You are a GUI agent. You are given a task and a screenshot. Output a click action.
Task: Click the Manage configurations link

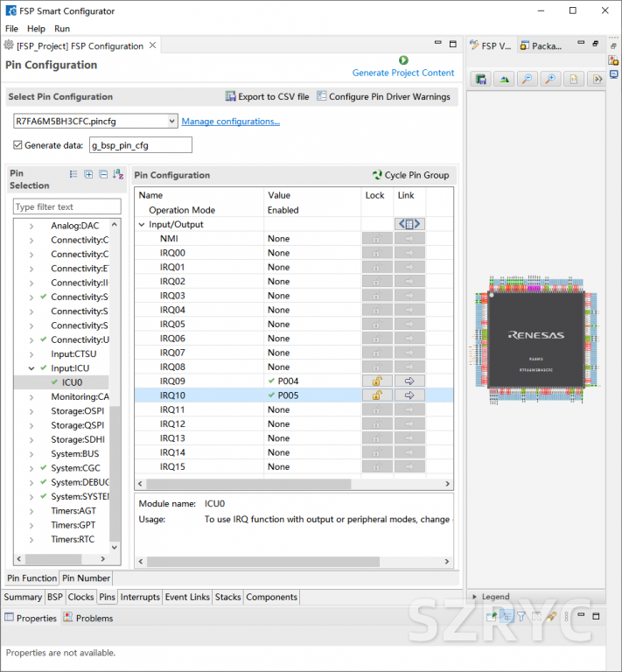pos(230,122)
